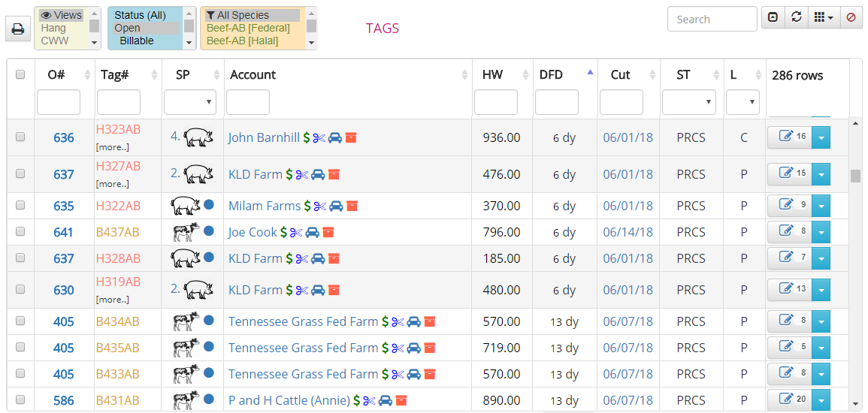Click dollar icon on Joe Cook row

click(x=284, y=232)
